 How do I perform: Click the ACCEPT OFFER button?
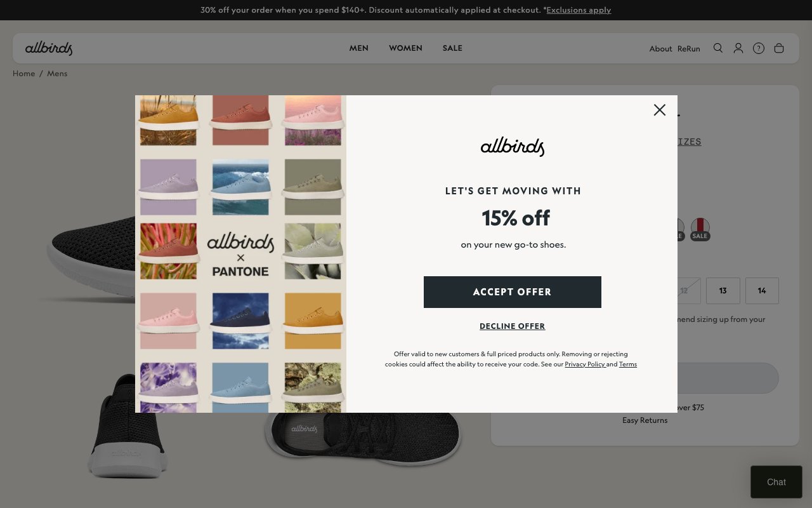point(513,292)
